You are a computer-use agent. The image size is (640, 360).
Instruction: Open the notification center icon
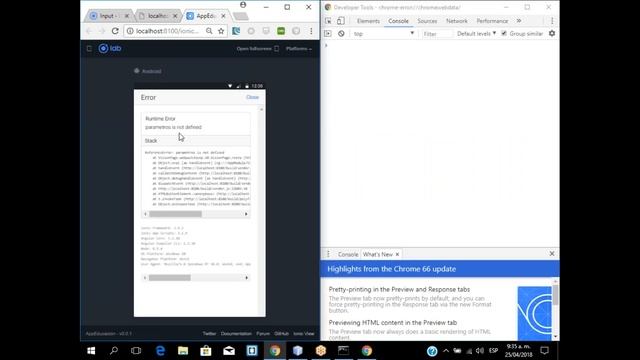tap(544, 351)
